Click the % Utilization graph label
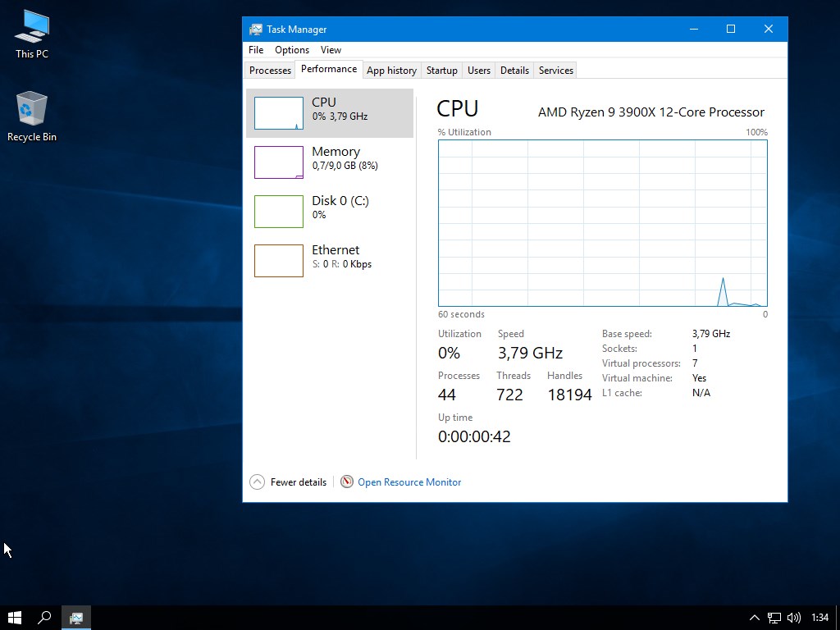This screenshot has height=630, width=840. coord(464,132)
